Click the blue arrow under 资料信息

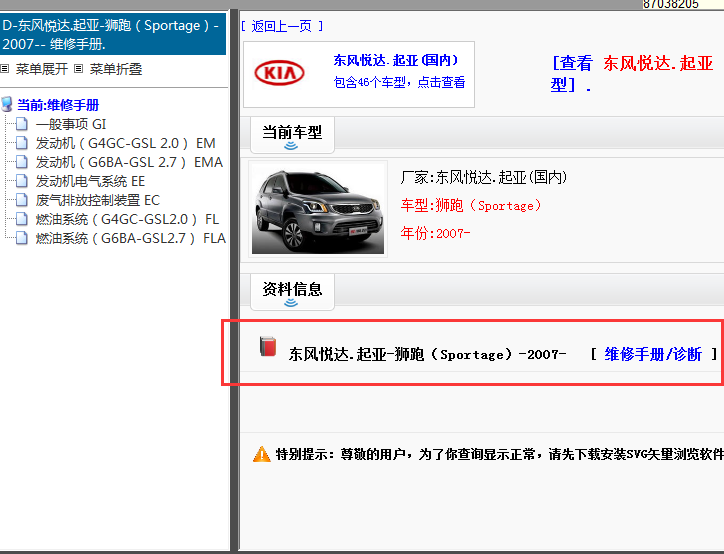[291, 303]
